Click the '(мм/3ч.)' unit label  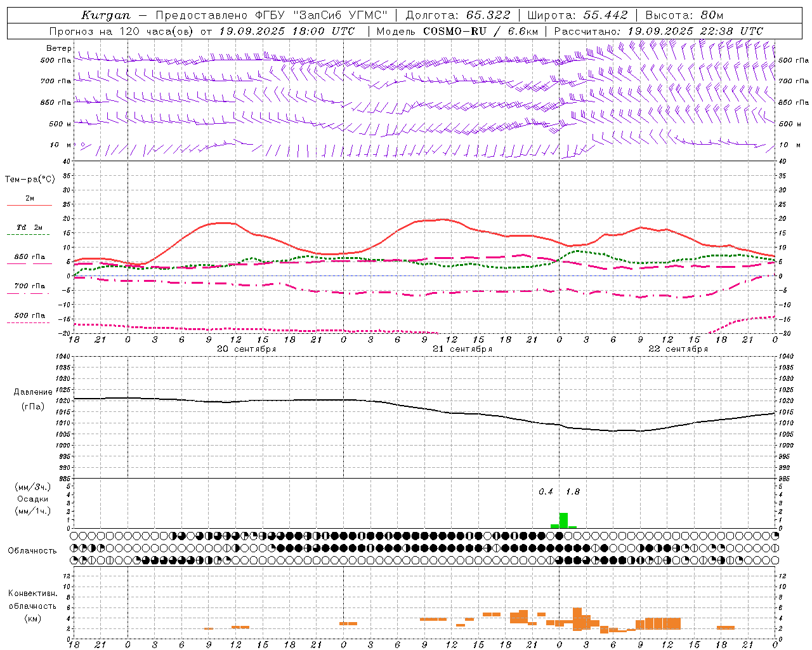33,487
